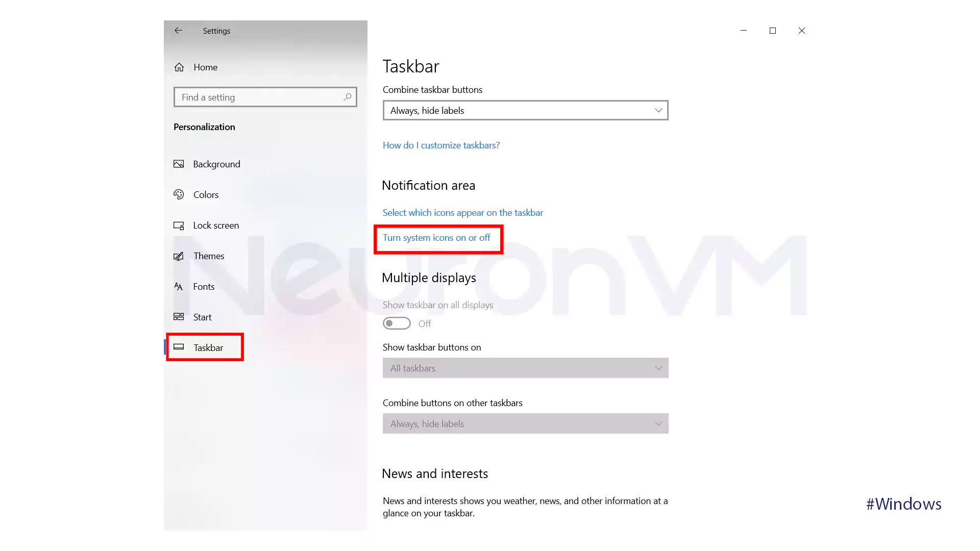Navigate back using the back arrow
The height and width of the screenshot is (551, 980).
pyautogui.click(x=178, y=30)
